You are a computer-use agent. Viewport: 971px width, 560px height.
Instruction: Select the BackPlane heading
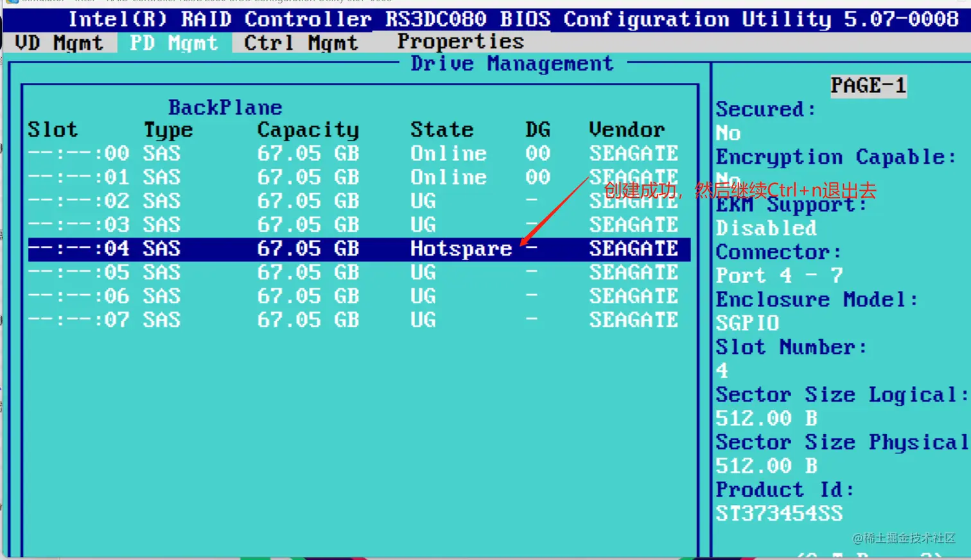[x=225, y=107]
